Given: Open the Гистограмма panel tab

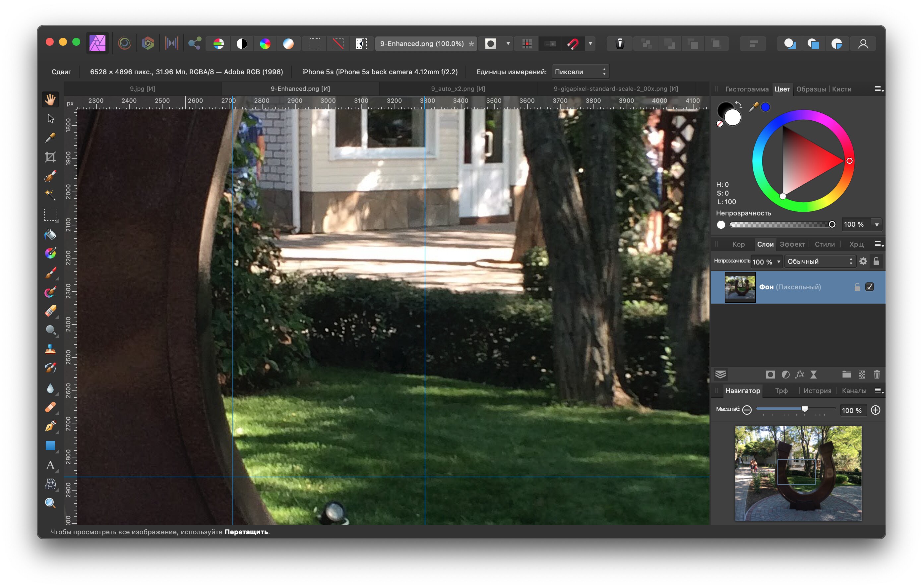Looking at the screenshot, I should coord(747,89).
